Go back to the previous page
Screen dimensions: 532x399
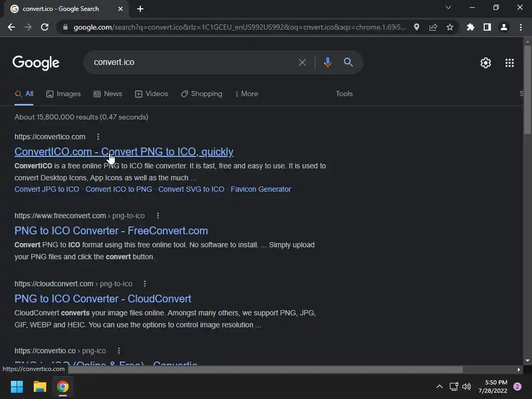11,27
